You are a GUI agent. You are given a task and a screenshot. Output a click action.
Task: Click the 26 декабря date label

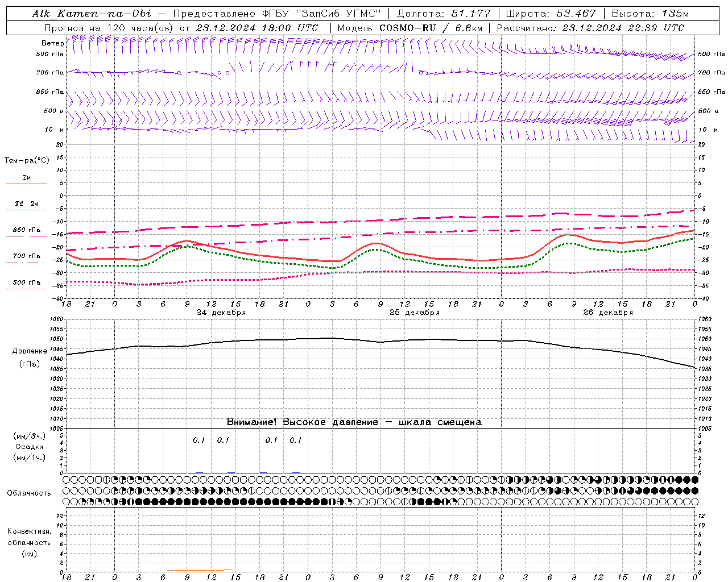[x=608, y=313]
